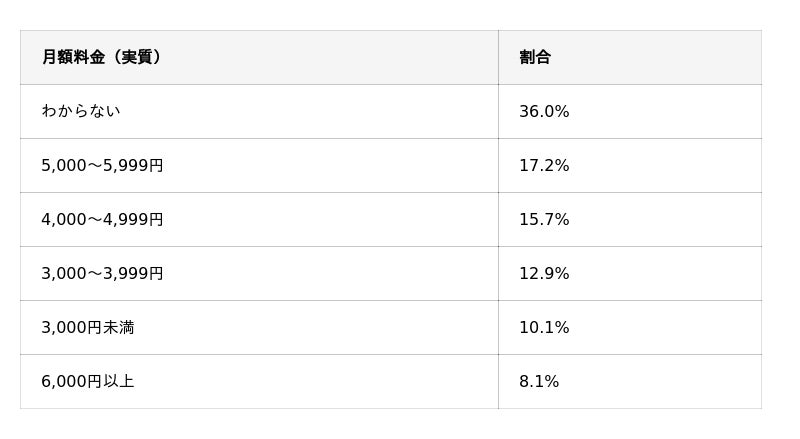Select the 5,000～5,999円 cell
800x439 pixels.
pos(259,165)
